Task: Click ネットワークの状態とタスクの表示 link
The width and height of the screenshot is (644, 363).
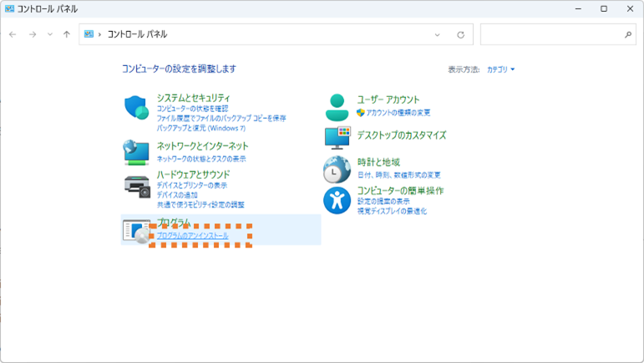Action: point(201,159)
